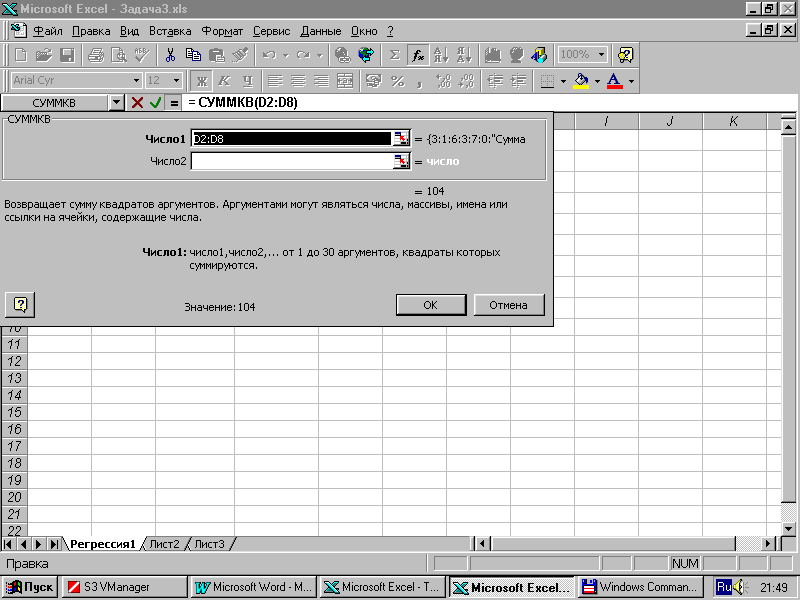The width and height of the screenshot is (800, 600).
Task: Open the Правка menu
Action: pyautogui.click(x=91, y=31)
